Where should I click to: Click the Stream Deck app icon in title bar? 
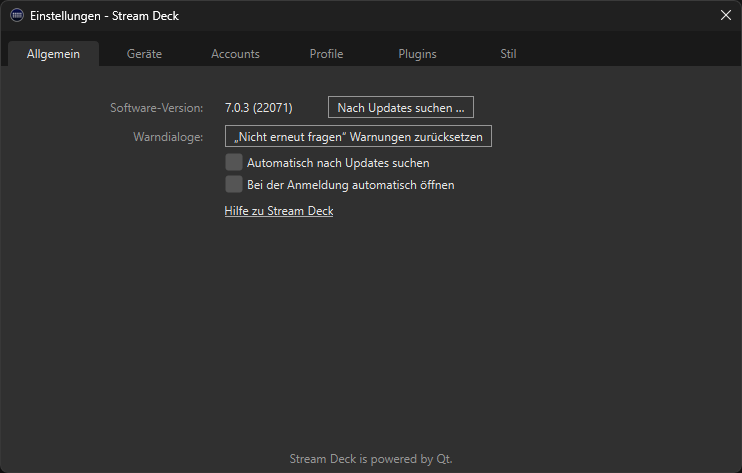[x=17, y=16]
